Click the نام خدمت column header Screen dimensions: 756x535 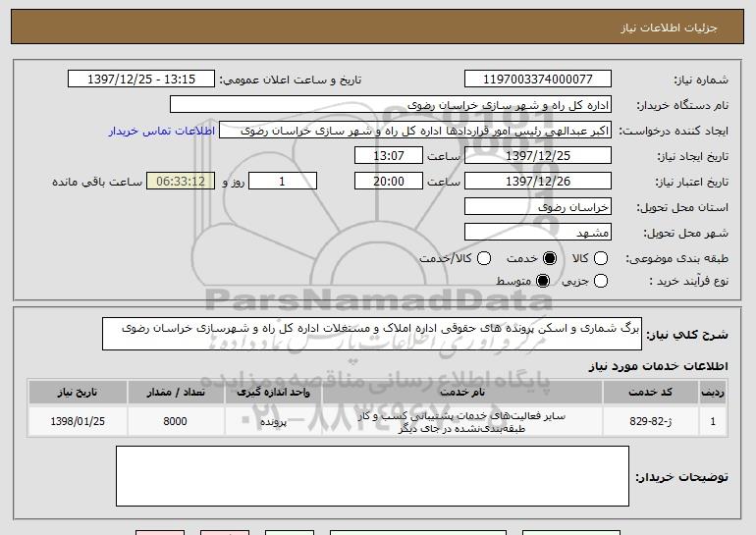461,393
